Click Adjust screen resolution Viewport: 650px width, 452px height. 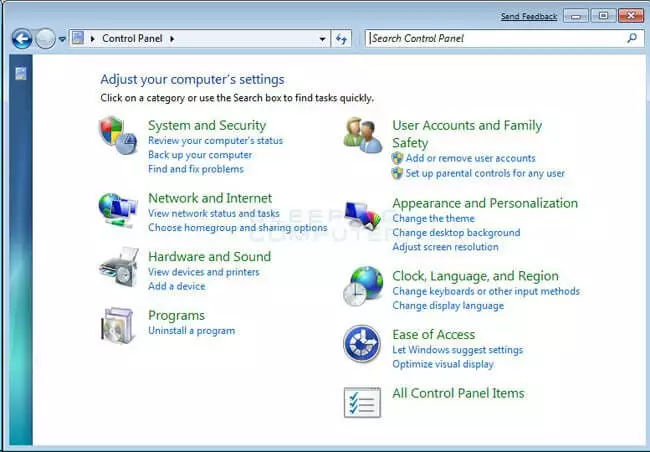pyautogui.click(x=445, y=247)
